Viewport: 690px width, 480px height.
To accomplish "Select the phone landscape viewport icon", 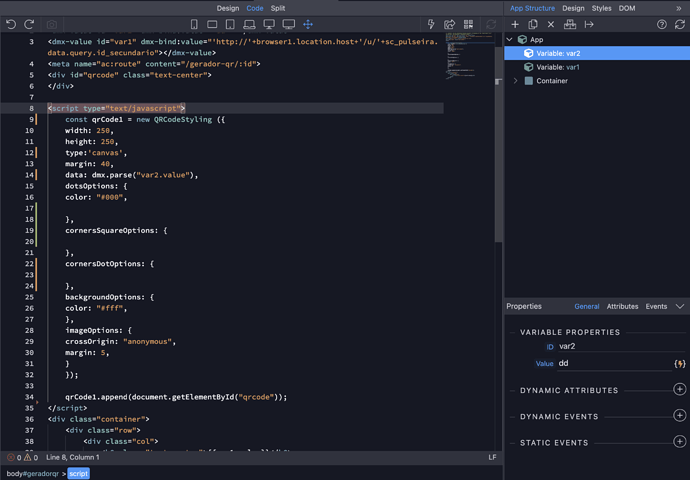I will [212, 25].
